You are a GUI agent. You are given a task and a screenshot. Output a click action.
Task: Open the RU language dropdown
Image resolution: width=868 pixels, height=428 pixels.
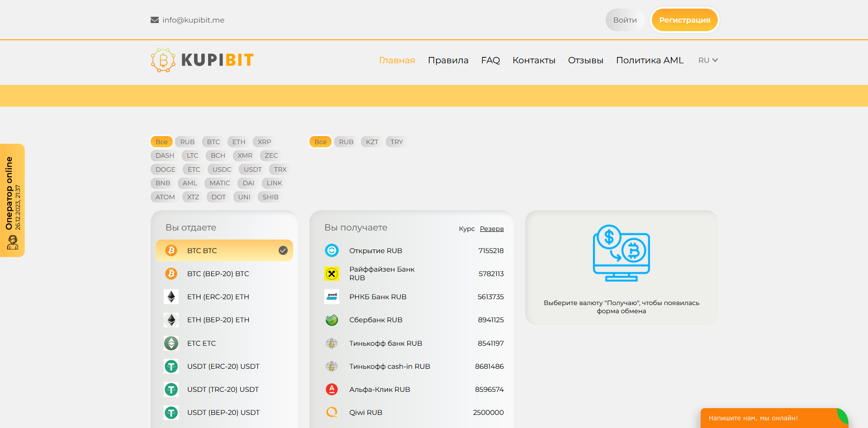pos(708,60)
